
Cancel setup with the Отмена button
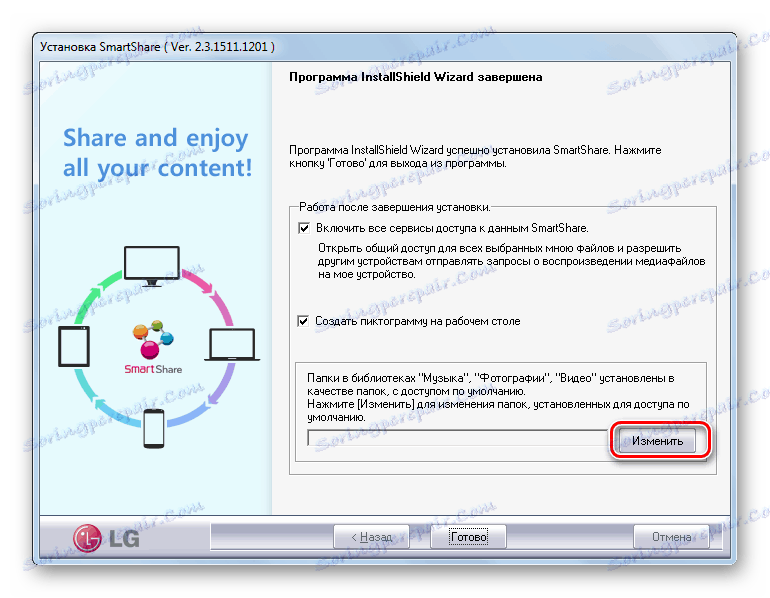pyautogui.click(x=671, y=537)
